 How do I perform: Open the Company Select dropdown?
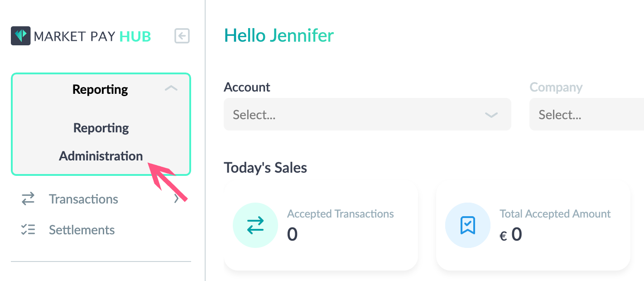coord(586,115)
